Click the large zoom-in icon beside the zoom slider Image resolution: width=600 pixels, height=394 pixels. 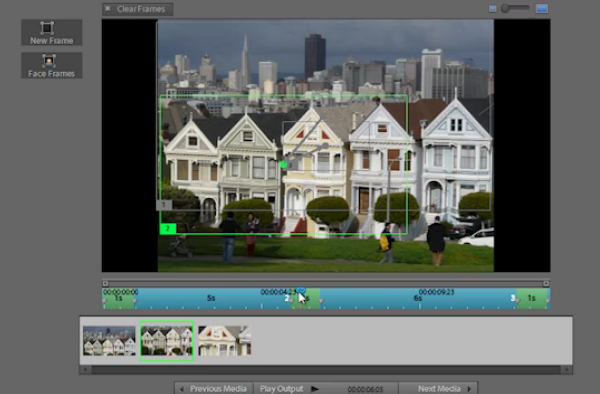click(542, 8)
